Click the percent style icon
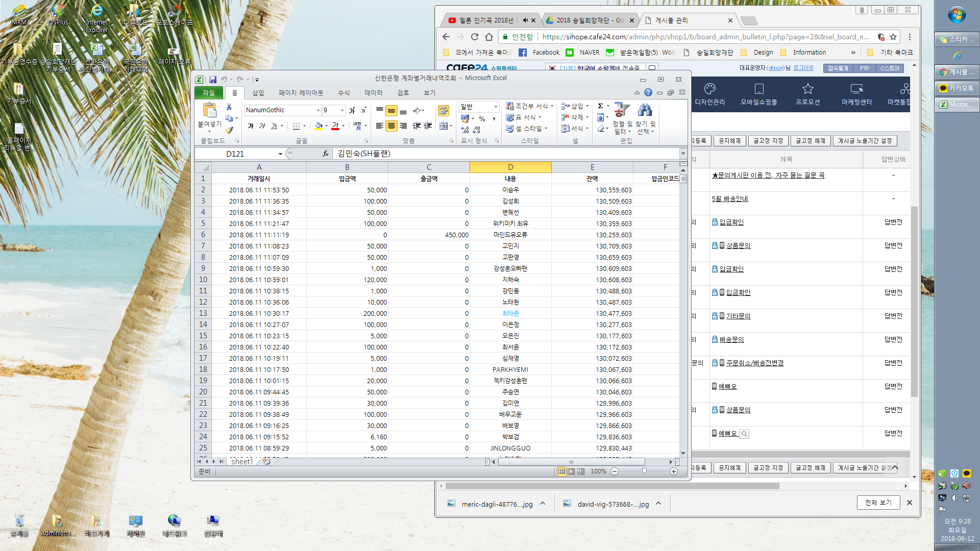The width and height of the screenshot is (980, 551). 482,118
